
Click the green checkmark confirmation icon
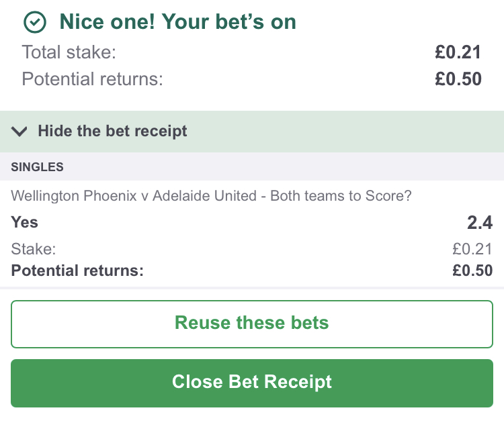coord(35,22)
